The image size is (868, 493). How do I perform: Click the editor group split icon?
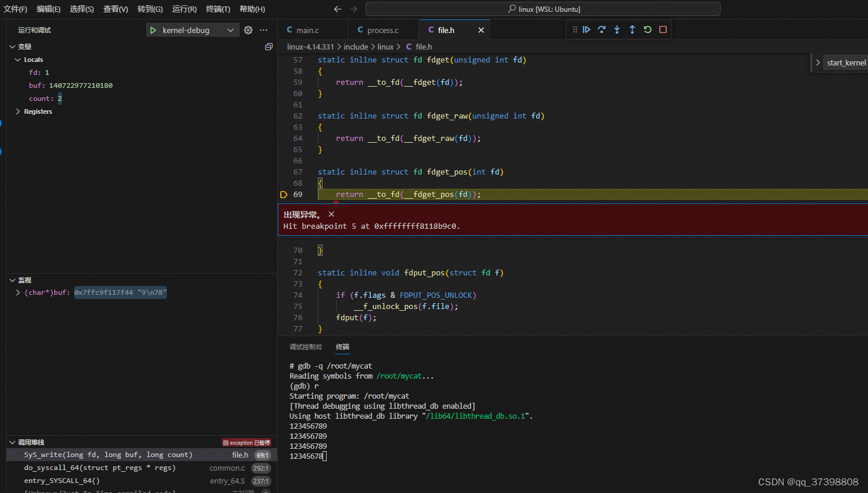[269, 47]
